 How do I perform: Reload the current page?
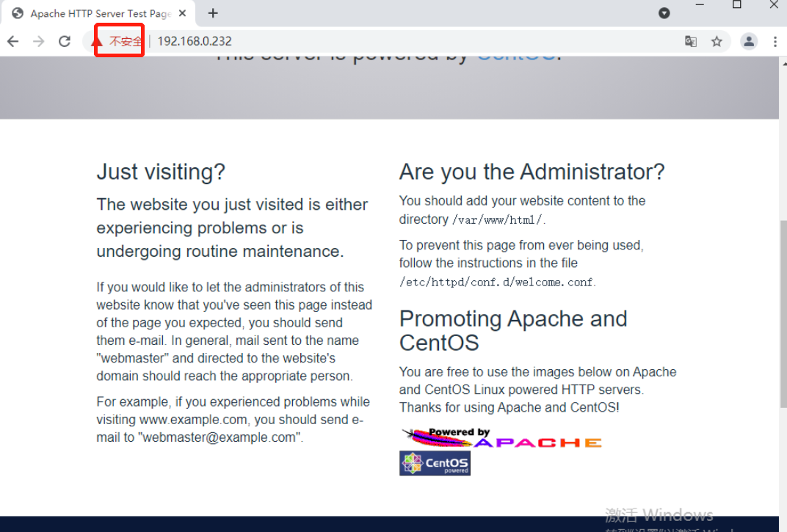65,42
